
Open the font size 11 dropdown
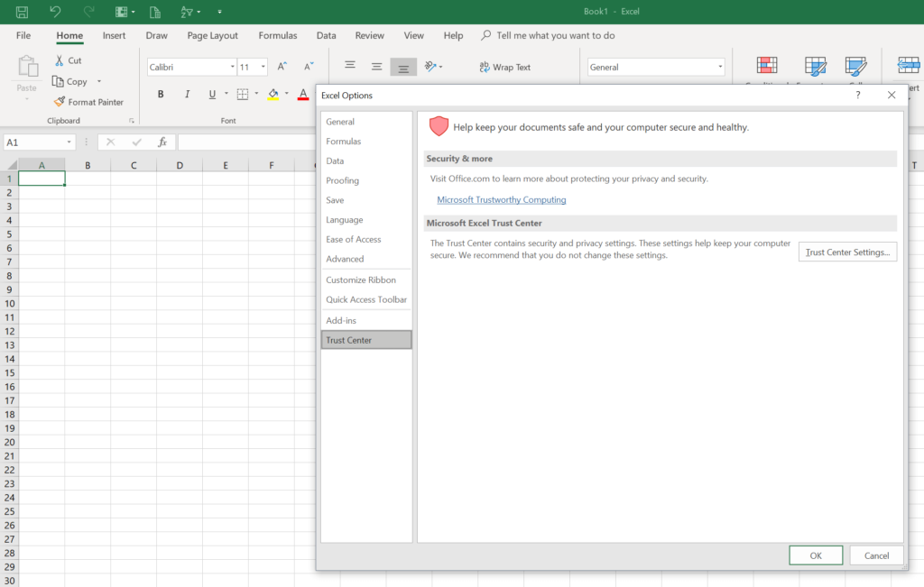pyautogui.click(x=263, y=67)
